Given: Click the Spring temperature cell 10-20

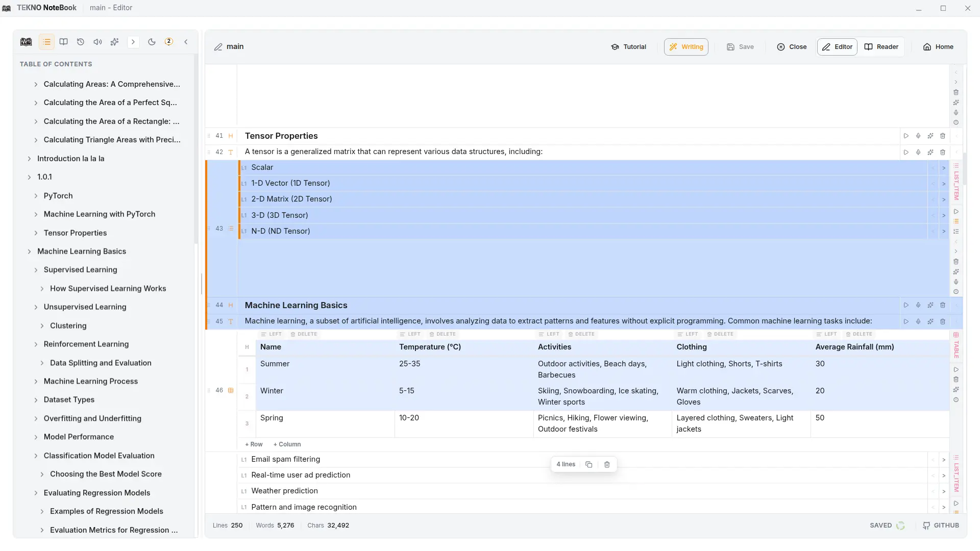Looking at the screenshot, I should click(463, 423).
